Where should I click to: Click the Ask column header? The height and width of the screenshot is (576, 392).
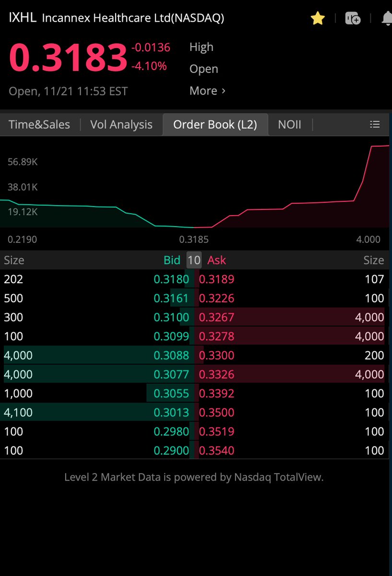pos(216,260)
